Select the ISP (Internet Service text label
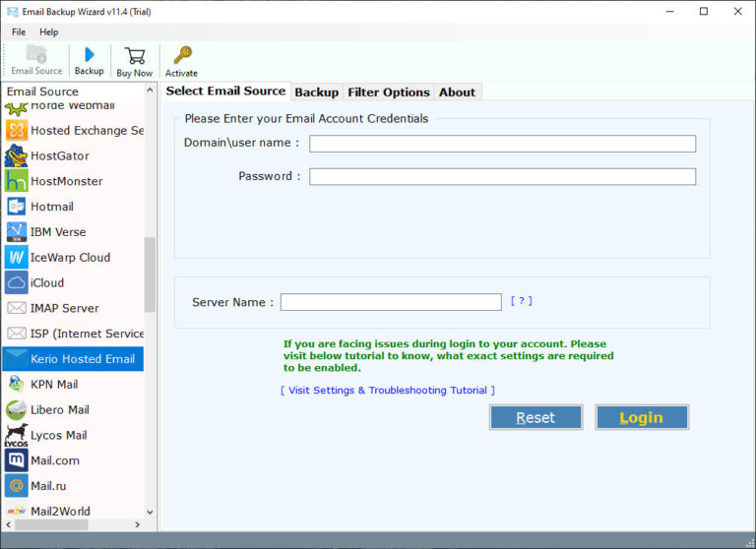This screenshot has width=756, height=549. pyautogui.click(x=88, y=334)
